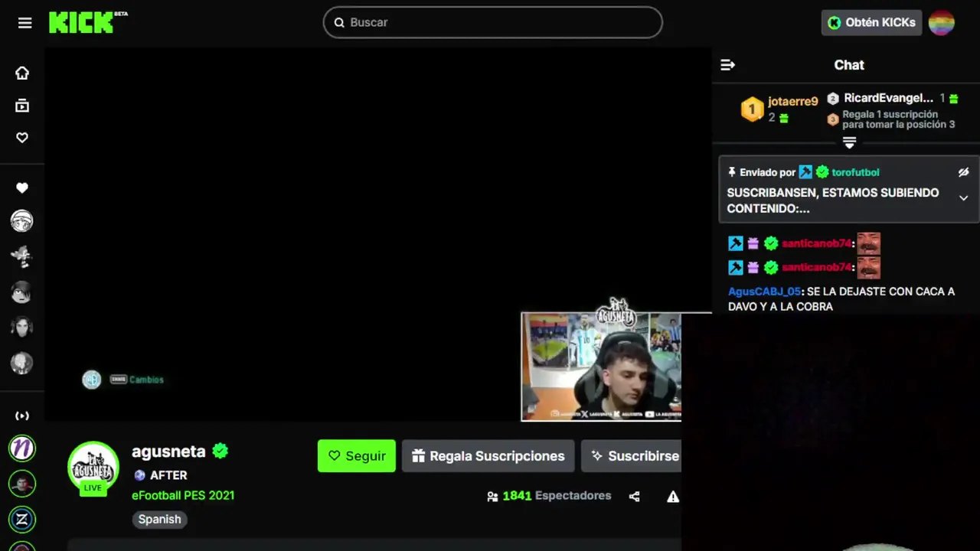
Task: Open the eFootball PES 2021 category
Action: [x=183, y=495]
